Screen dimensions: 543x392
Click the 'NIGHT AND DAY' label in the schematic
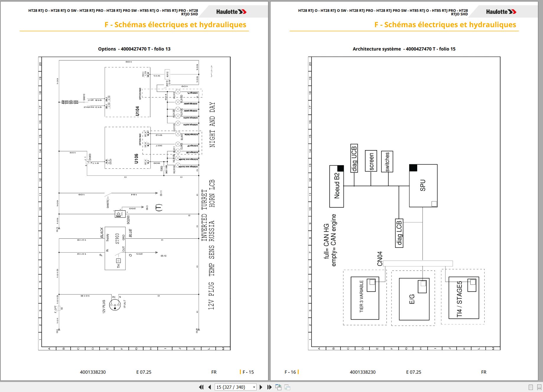[212, 125]
